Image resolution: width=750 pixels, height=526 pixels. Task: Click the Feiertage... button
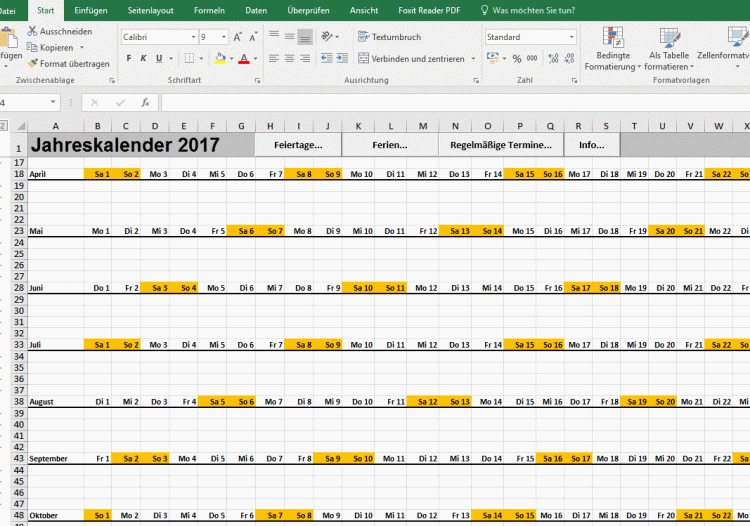tap(298, 145)
